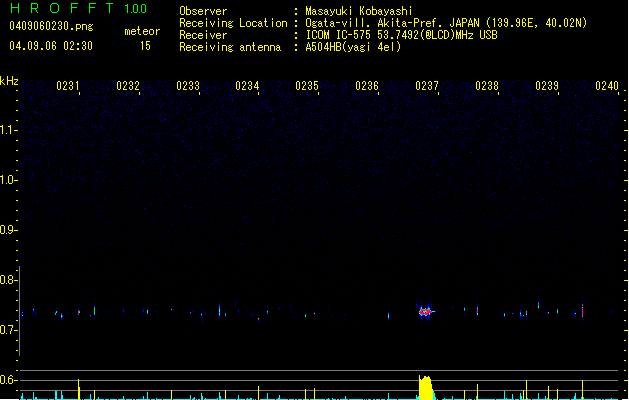Click the kHz axis unit label

pos(9,81)
